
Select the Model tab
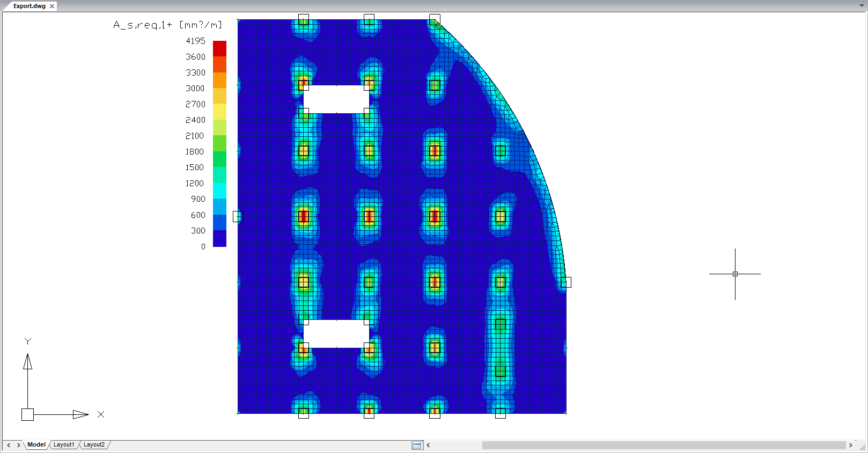click(36, 444)
